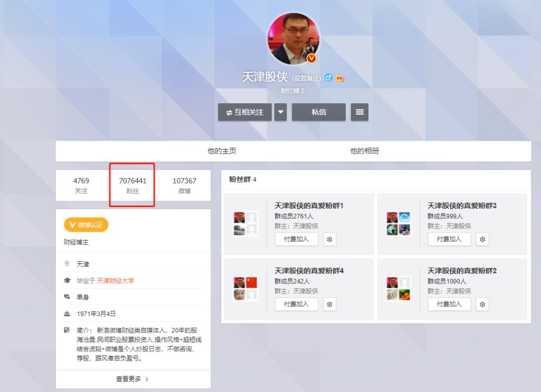Click the 单身 relationship status text
This screenshot has width=541, height=392.
(x=83, y=297)
